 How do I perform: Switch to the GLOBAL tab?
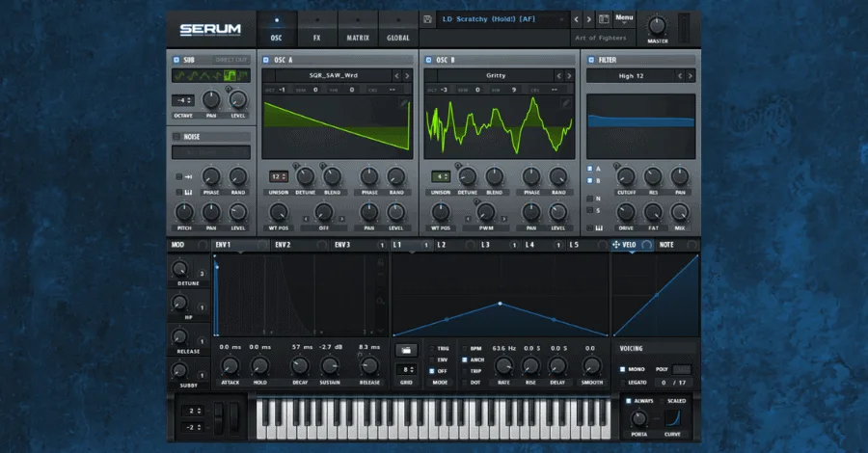[x=398, y=31]
